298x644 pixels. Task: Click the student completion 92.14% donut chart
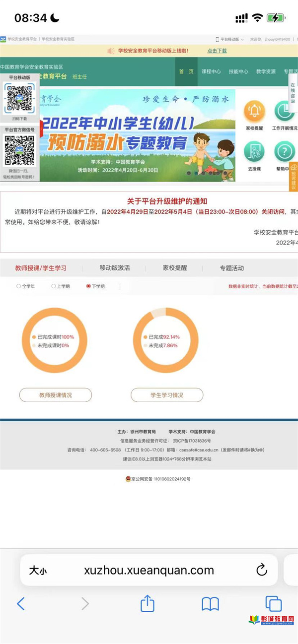click(166, 340)
